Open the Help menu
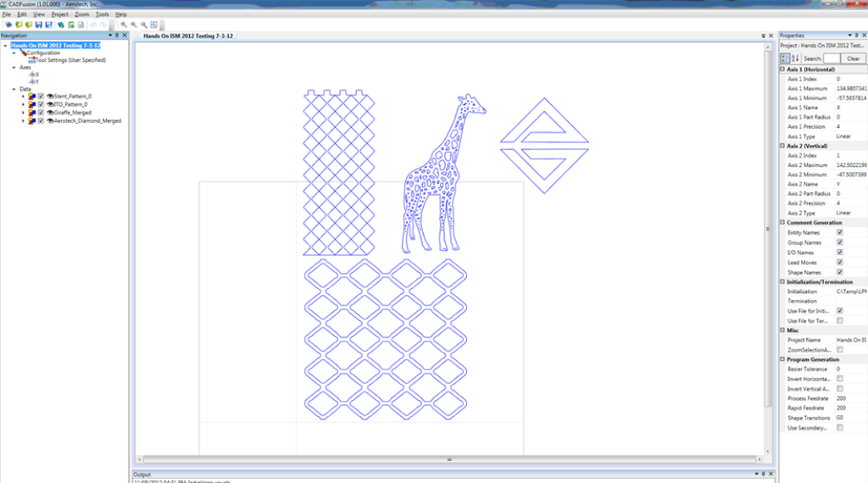The image size is (868, 483). point(121,14)
